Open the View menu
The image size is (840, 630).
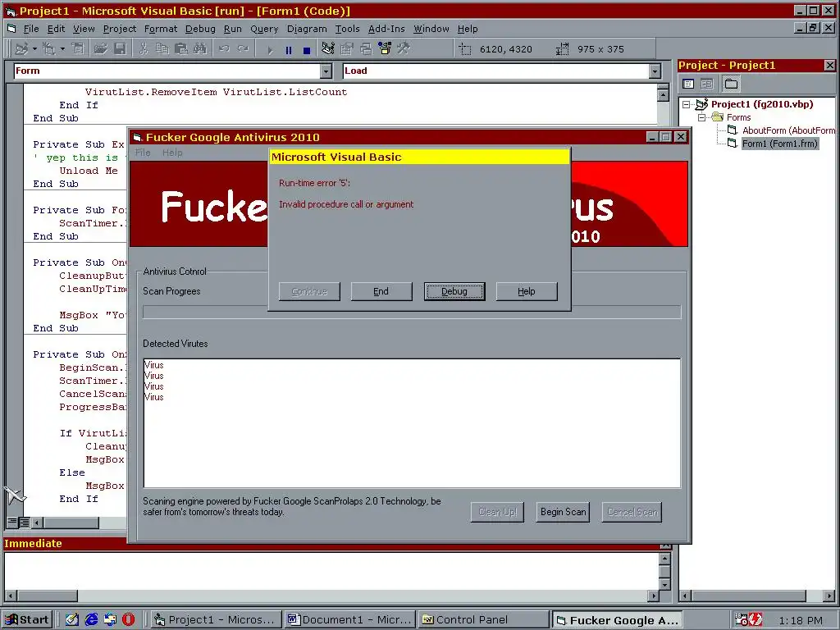[x=84, y=29]
